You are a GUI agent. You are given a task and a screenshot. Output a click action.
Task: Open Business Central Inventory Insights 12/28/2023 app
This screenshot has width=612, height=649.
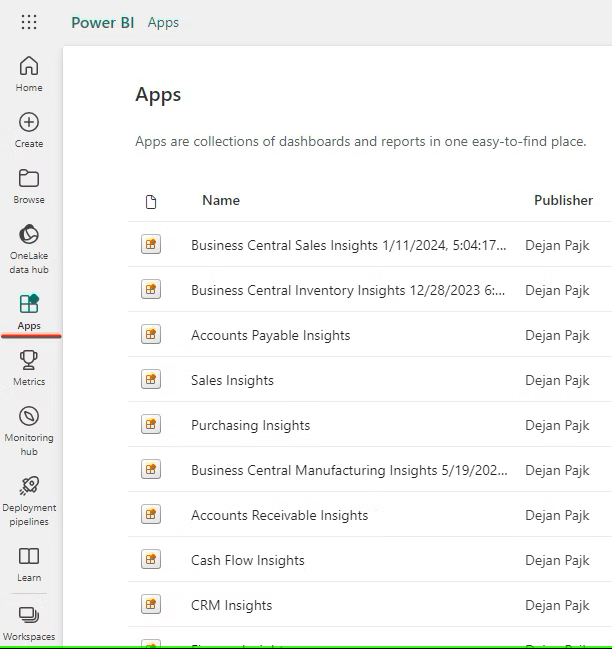point(348,290)
